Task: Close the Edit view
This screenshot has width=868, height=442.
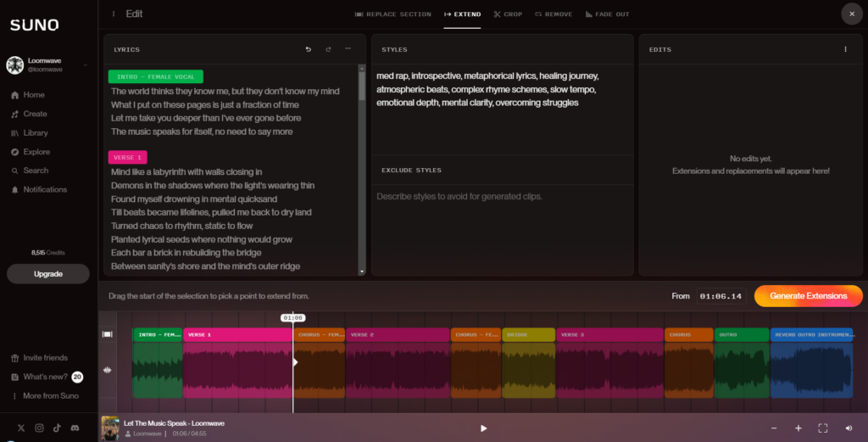Action: click(851, 14)
